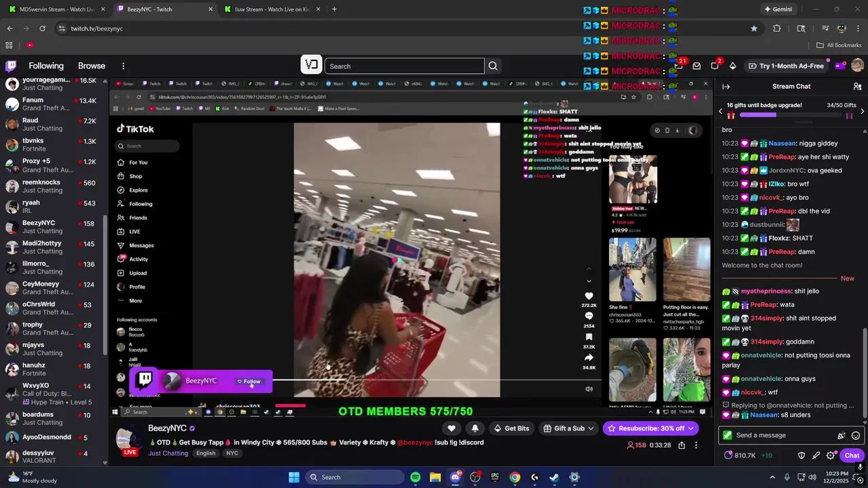
Task: Click BeezyNYC channel name under stream
Action: [167, 428]
